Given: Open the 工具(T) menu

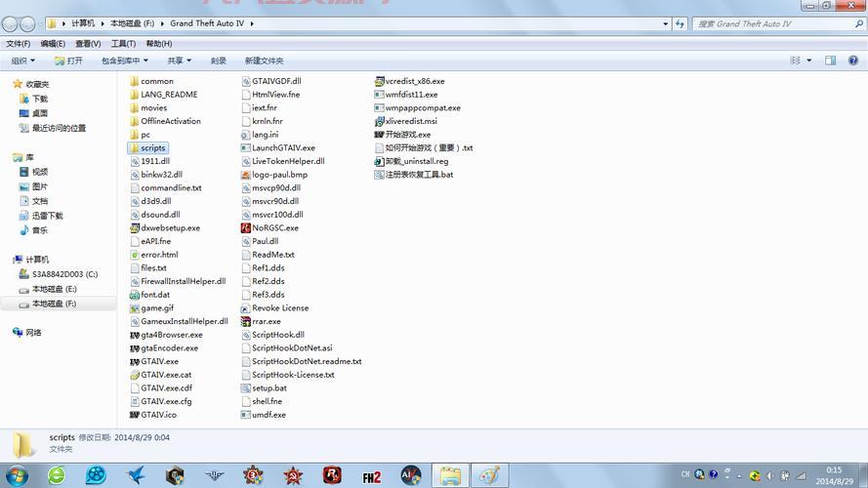Looking at the screenshot, I should [123, 44].
